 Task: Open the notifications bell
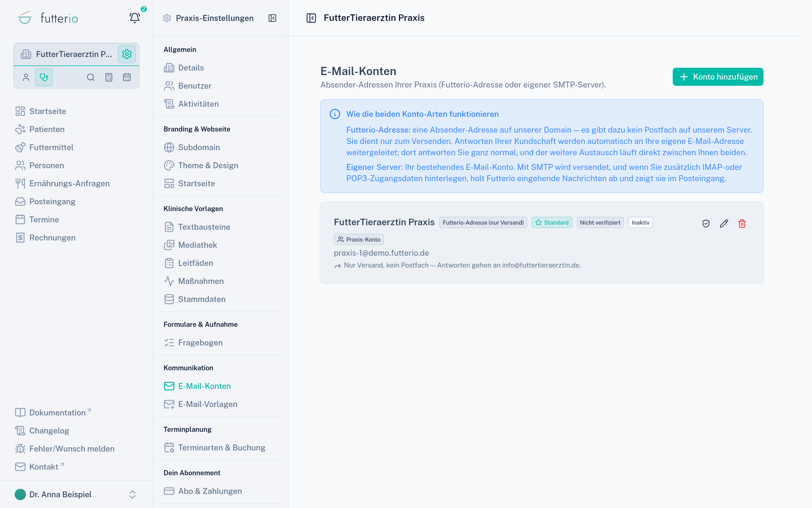click(134, 18)
